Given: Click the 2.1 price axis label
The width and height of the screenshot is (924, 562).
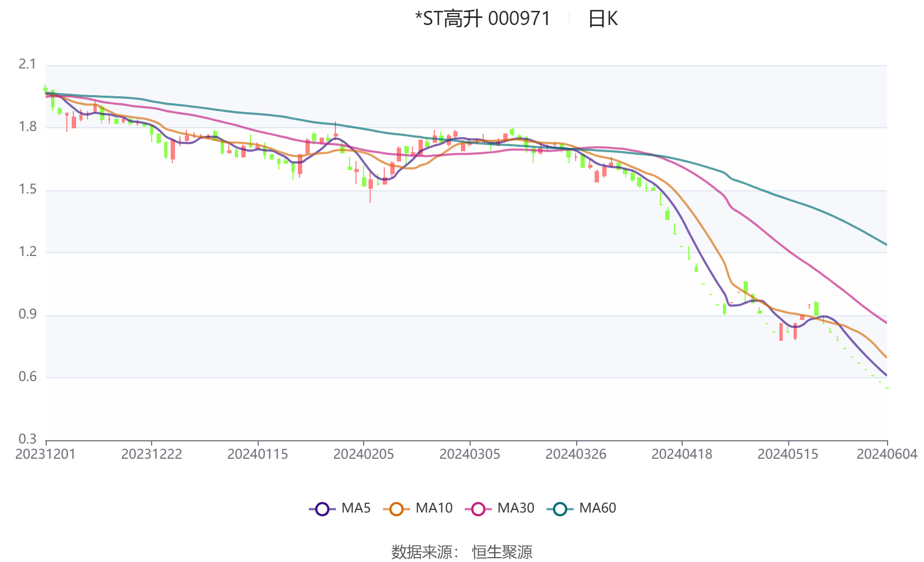Looking at the screenshot, I should [27, 64].
